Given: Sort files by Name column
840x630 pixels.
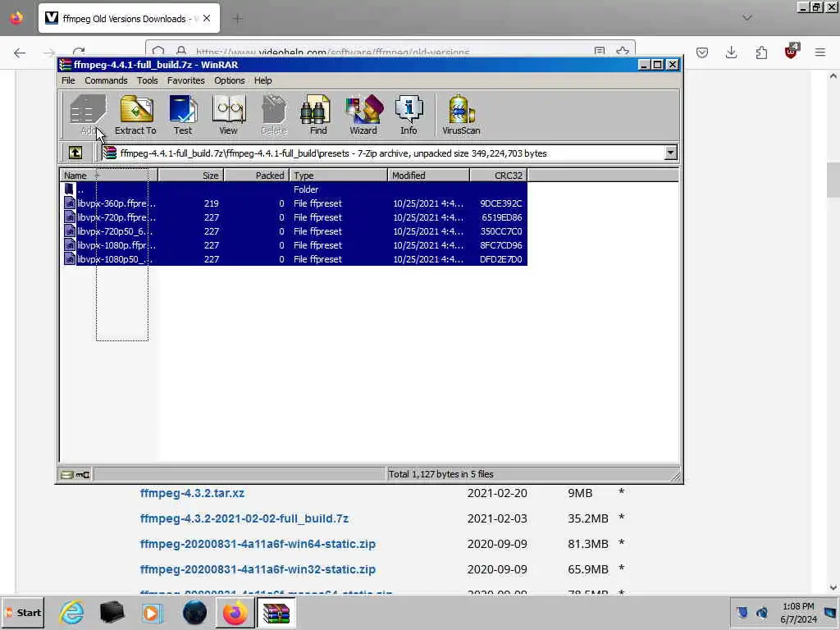Looking at the screenshot, I should 109,176.
